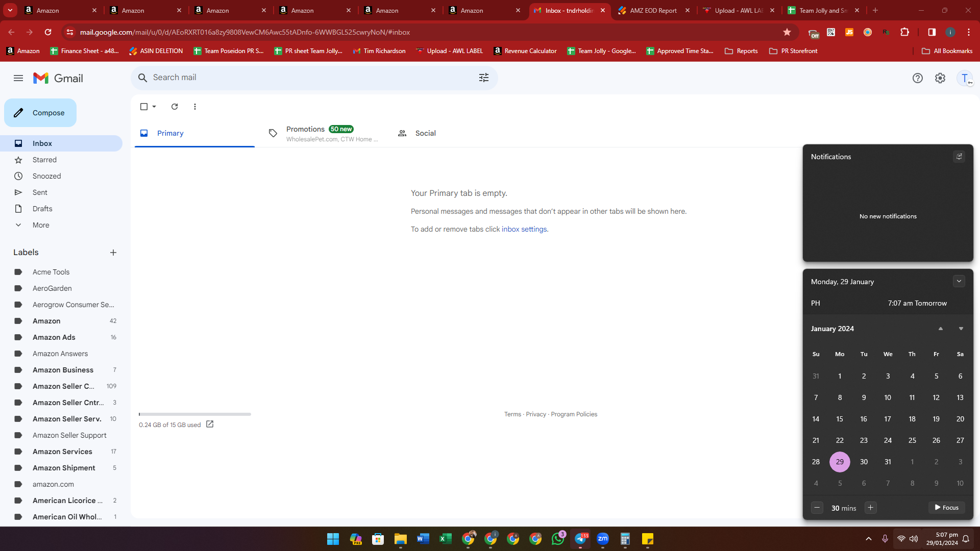Click the search options filter icon
The image size is (980, 551).
[484, 78]
